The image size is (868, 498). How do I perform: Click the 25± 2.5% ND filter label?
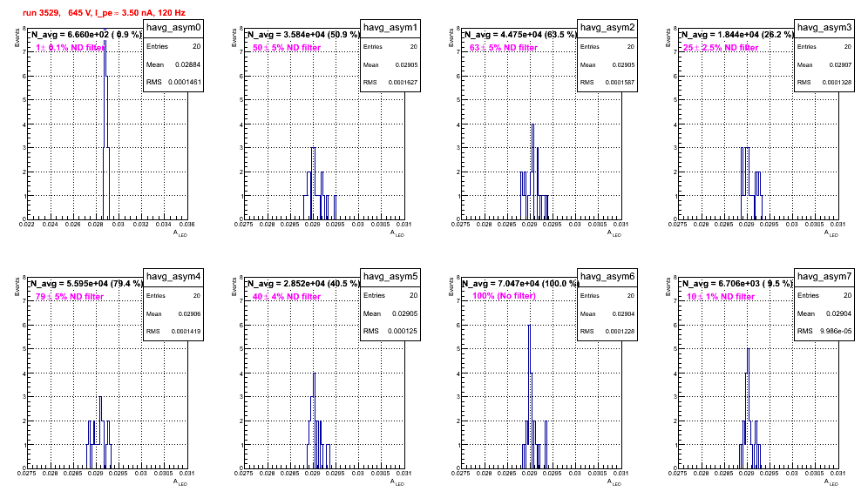[x=721, y=48]
